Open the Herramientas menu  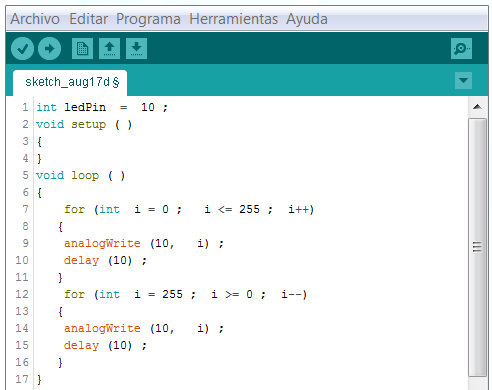(x=233, y=19)
